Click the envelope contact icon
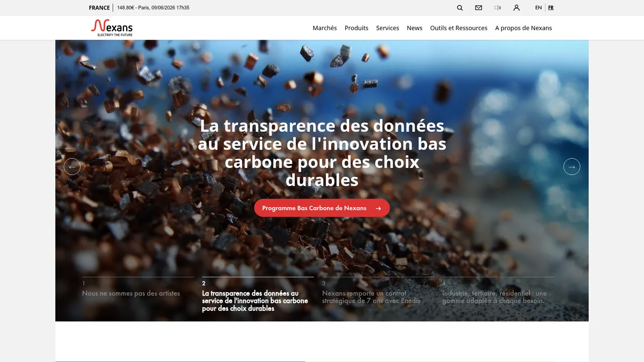This screenshot has height=362, width=644. pos(478,8)
